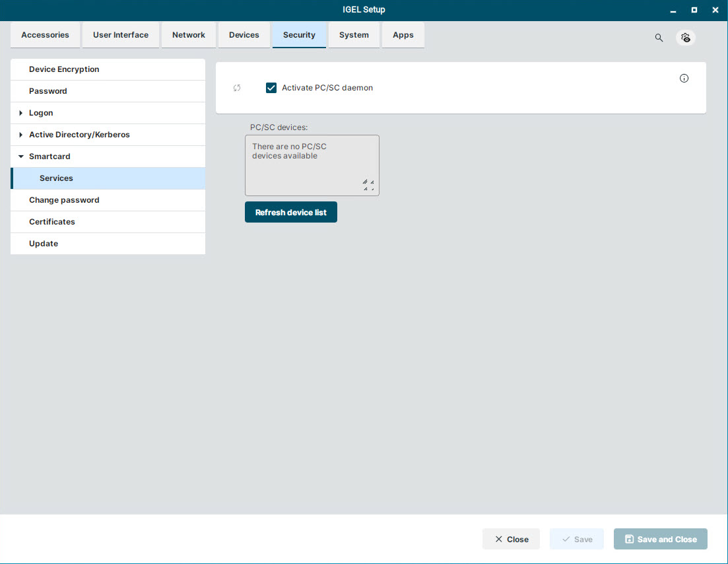Click the Activate PC/SC daemon label

tap(327, 88)
